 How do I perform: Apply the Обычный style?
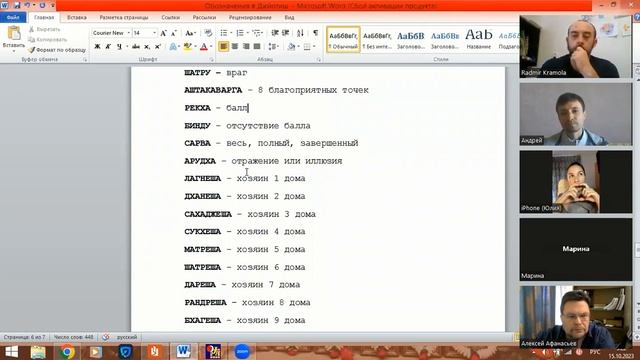pos(343,40)
